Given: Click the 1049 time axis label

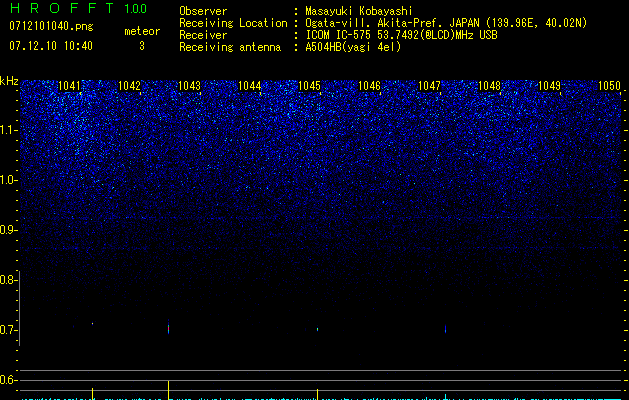Looking at the screenshot, I should 549,86.
